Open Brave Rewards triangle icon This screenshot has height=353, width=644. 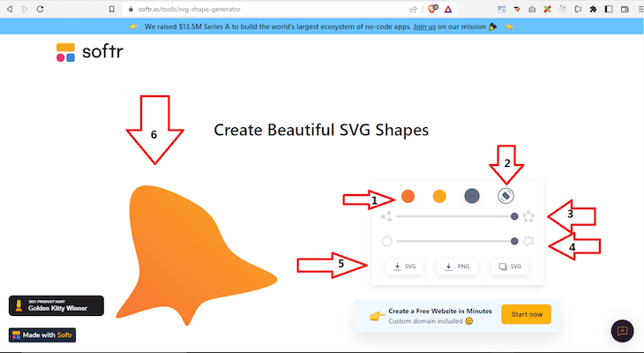[x=448, y=9]
